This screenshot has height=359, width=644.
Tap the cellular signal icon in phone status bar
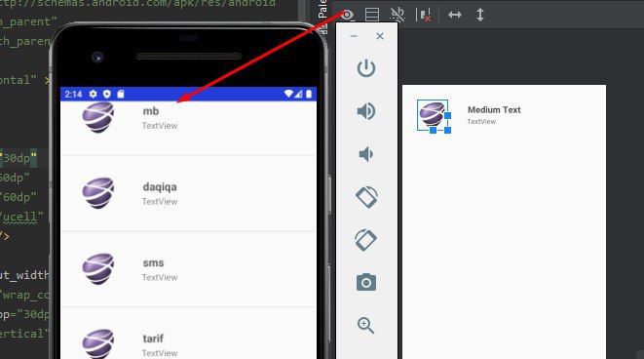(298, 95)
